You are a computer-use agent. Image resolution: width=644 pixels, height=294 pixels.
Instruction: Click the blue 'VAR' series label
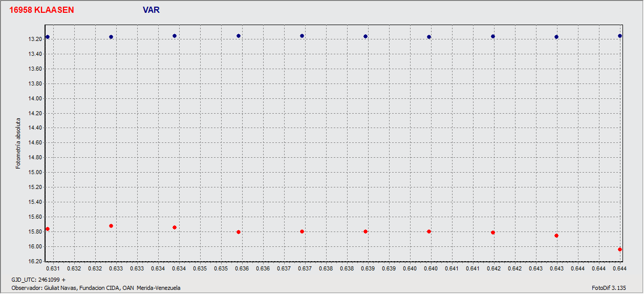tap(152, 10)
